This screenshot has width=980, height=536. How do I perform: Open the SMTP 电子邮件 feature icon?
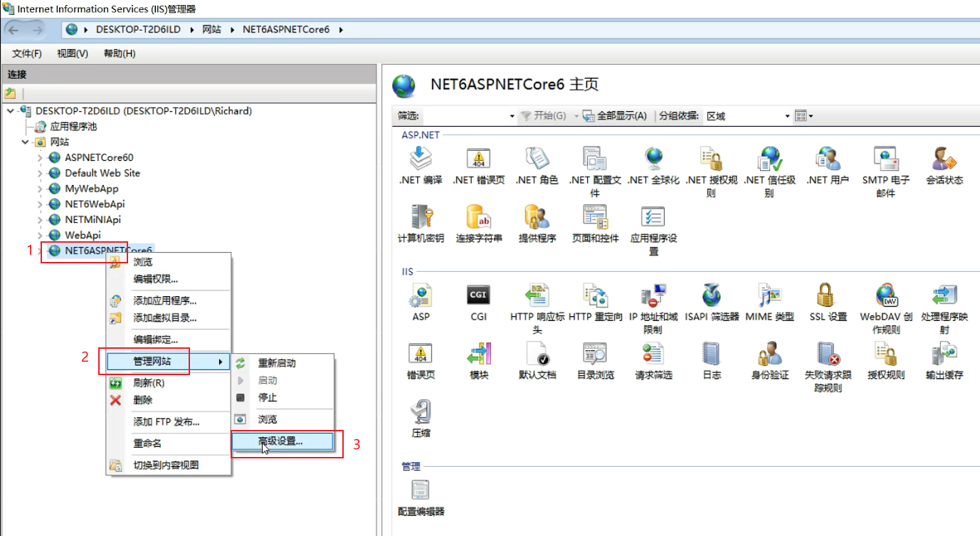(885, 159)
